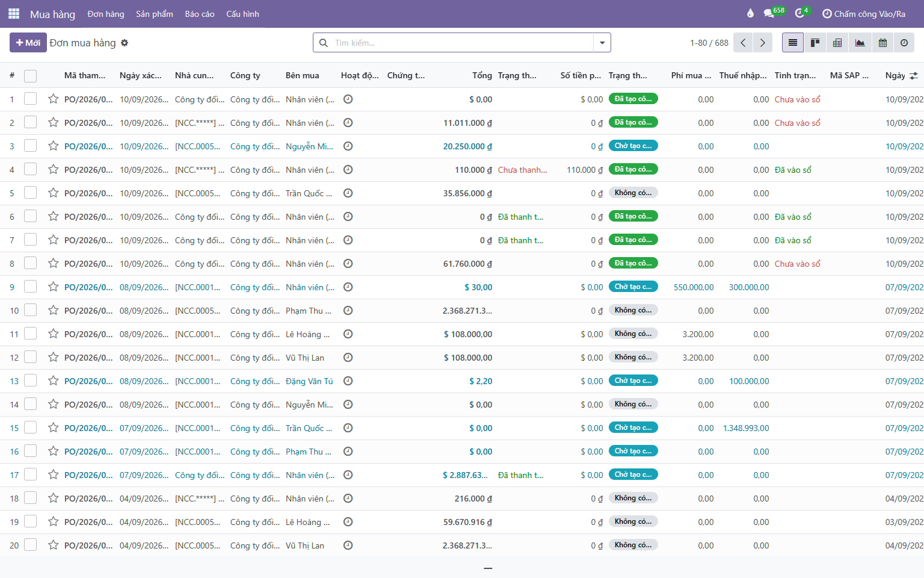Switch to activity clock view
Screen dimensions: 924x578
904,43
